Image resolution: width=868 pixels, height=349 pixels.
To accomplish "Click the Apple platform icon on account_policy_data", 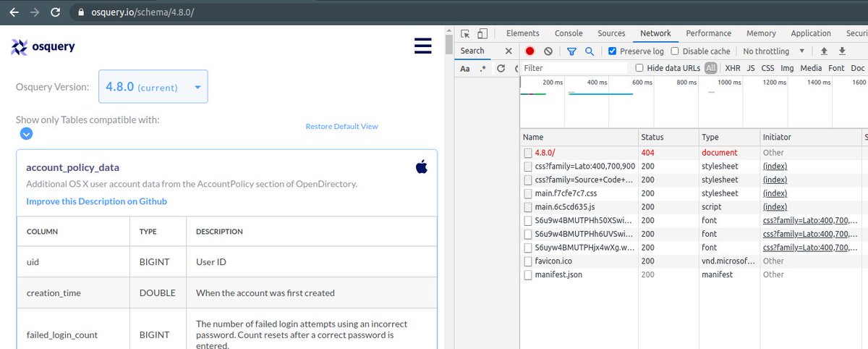I will (422, 167).
